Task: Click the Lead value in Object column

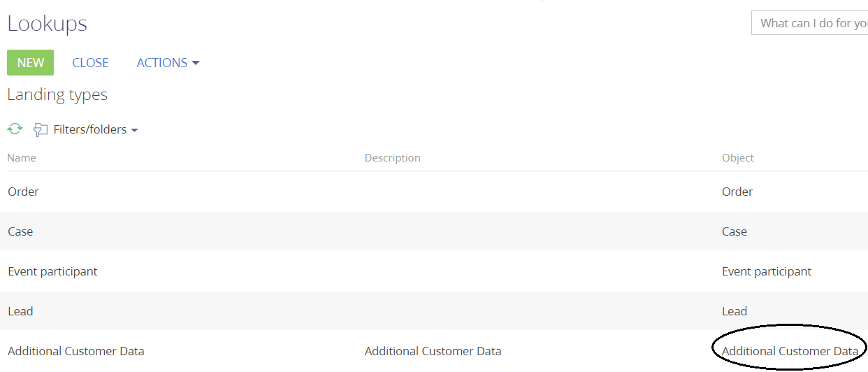Action: 735,311
